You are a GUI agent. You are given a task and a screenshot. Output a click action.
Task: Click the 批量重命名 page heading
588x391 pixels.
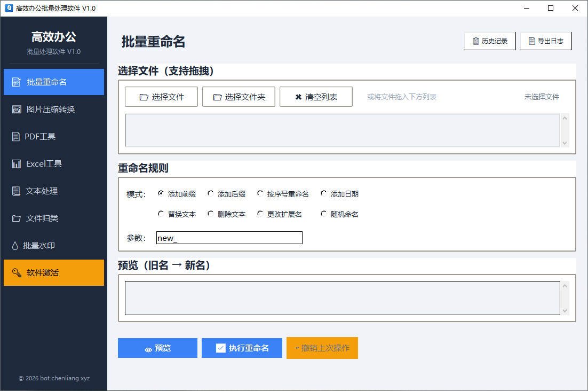(x=153, y=41)
